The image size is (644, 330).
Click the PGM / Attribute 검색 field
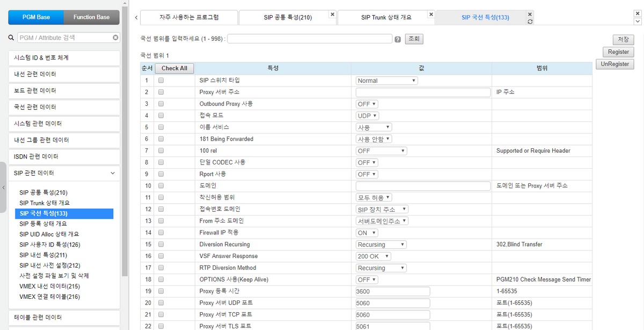pyautogui.click(x=64, y=38)
